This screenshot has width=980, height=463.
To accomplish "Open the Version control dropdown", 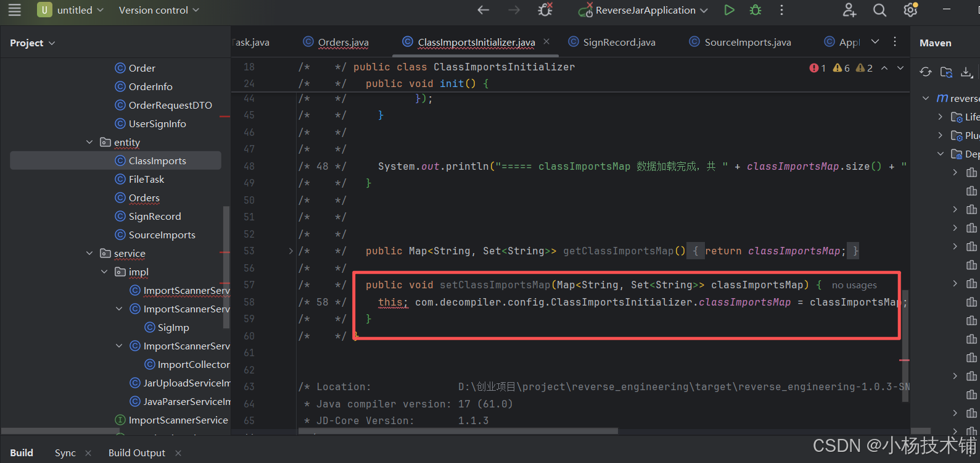I will coord(159,10).
